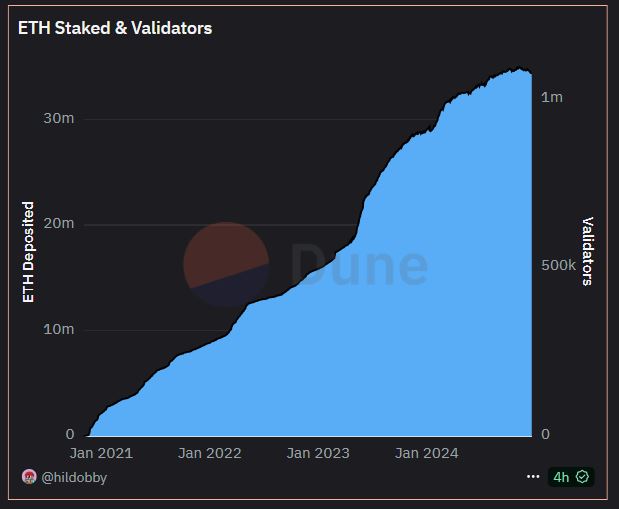Click the ETH Staked & Validators title
The image size is (619, 509).
point(115,28)
